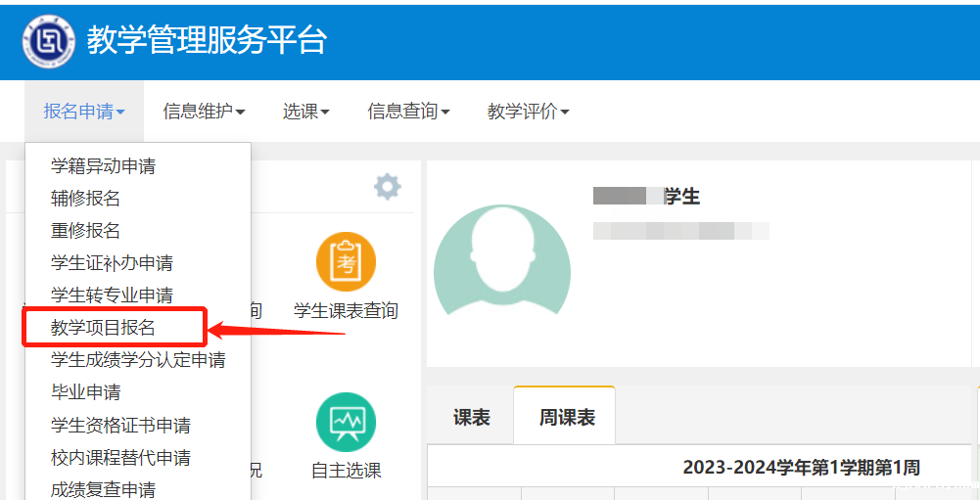Click the university logo icon

click(x=49, y=41)
